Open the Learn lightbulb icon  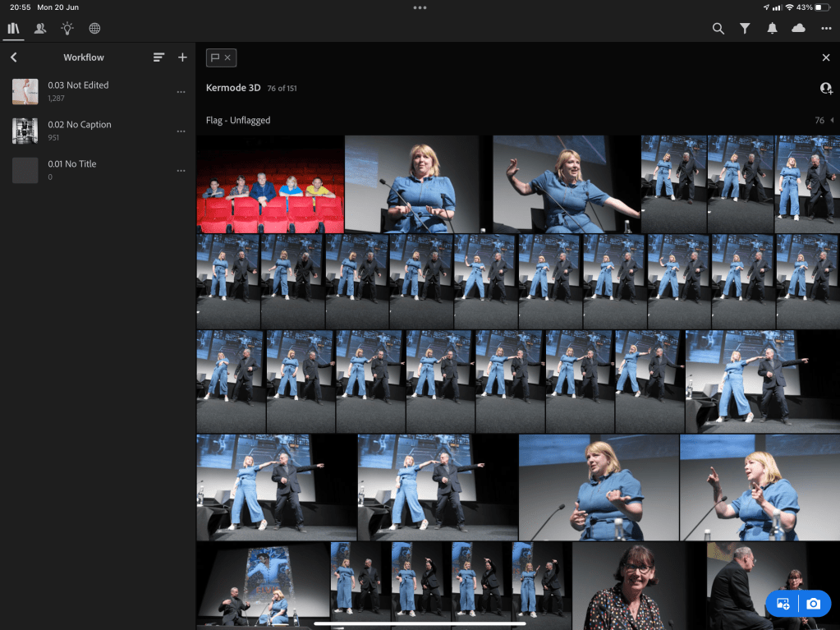pos(67,29)
